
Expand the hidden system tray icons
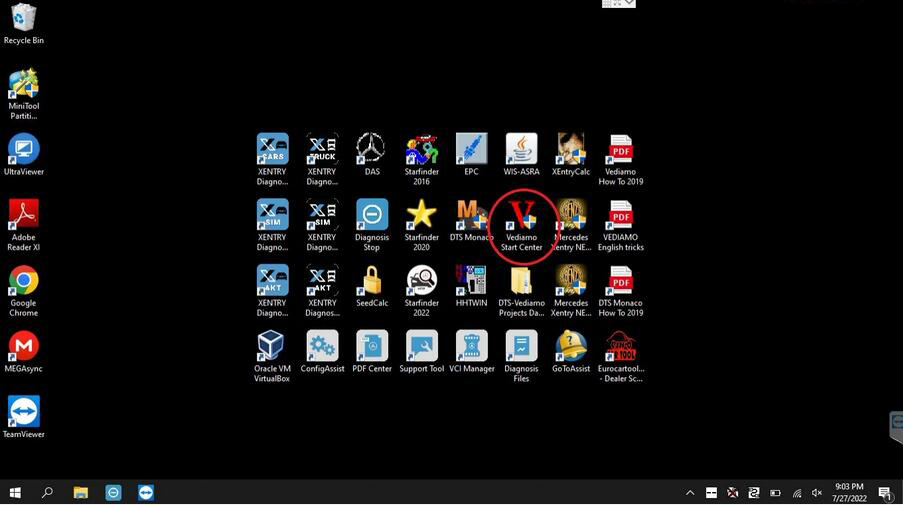(x=690, y=493)
